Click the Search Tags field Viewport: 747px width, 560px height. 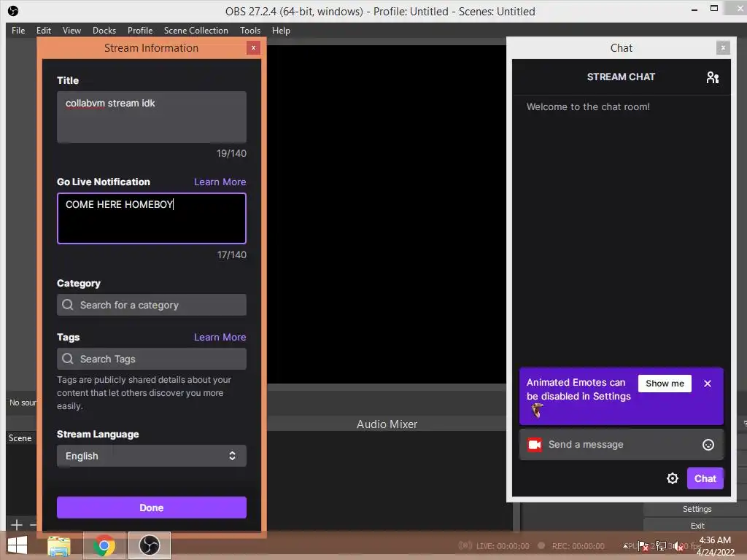(x=152, y=359)
